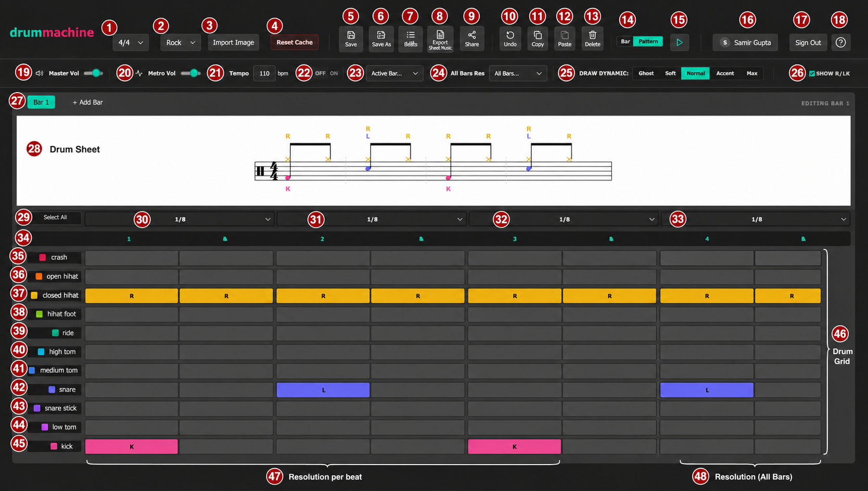Viewport: 868px width, 491px height.
Task: Click the snare stick purple swatch
Action: [37, 408]
